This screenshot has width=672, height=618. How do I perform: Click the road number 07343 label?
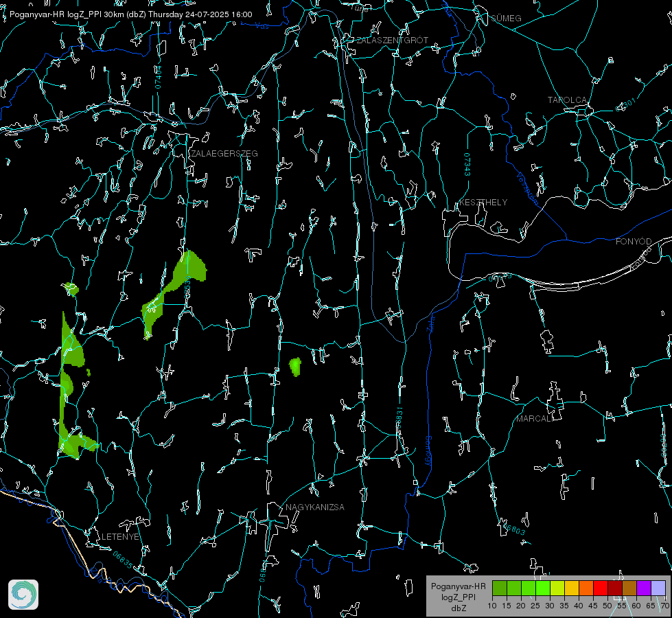(467, 164)
